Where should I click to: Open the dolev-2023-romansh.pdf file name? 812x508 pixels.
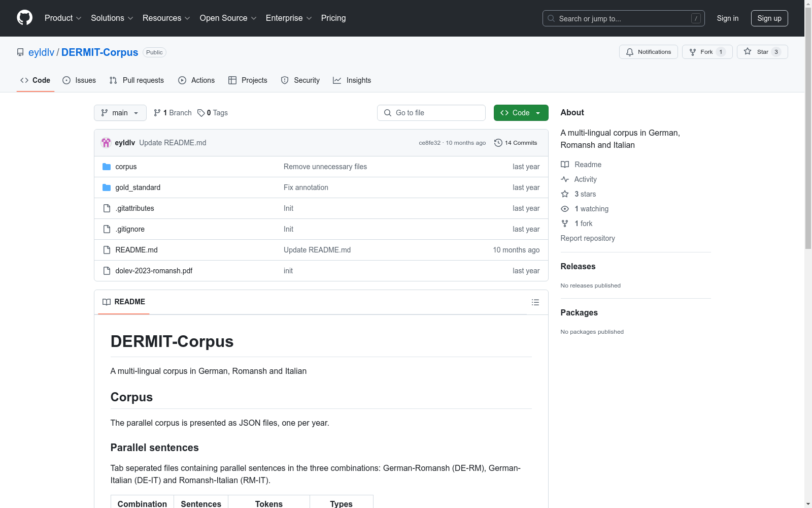[x=154, y=271]
